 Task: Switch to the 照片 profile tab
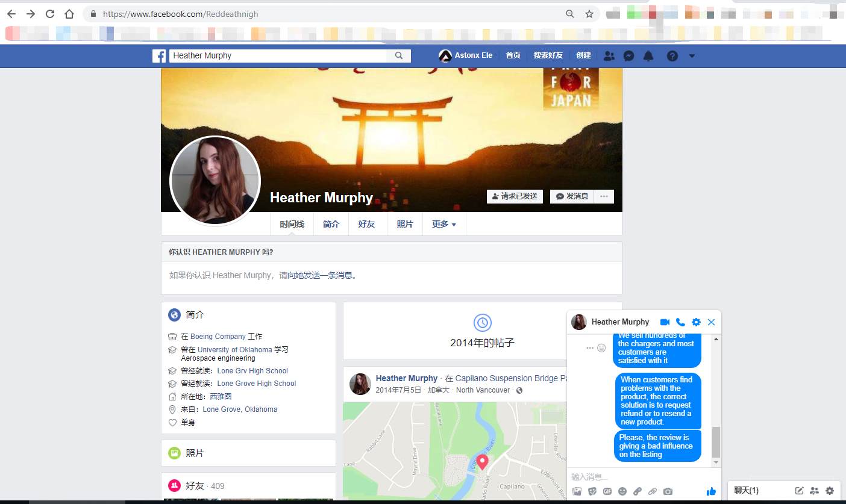(x=405, y=224)
